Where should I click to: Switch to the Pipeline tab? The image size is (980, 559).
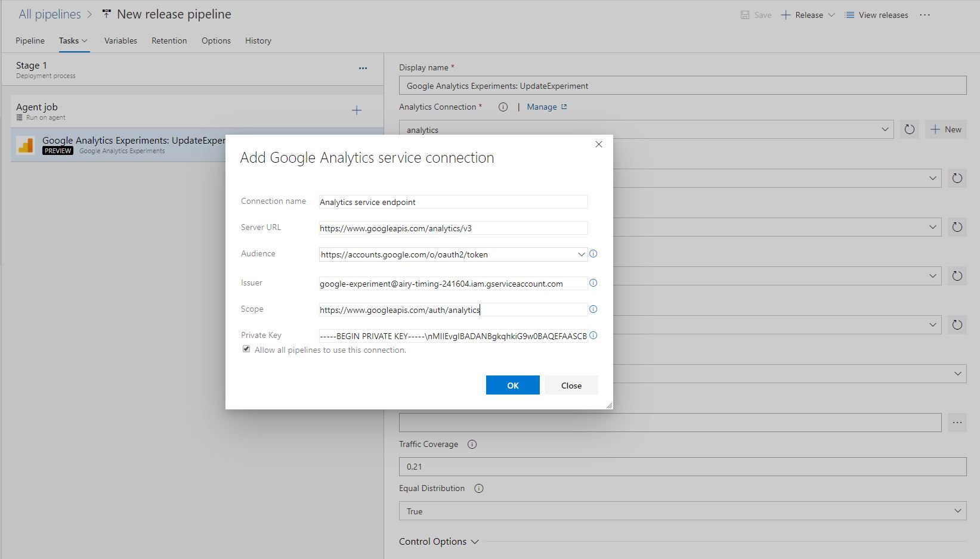[30, 41]
